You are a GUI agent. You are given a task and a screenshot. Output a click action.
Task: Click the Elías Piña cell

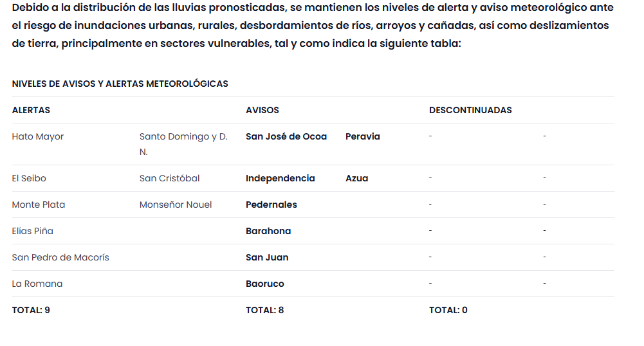coord(33,231)
